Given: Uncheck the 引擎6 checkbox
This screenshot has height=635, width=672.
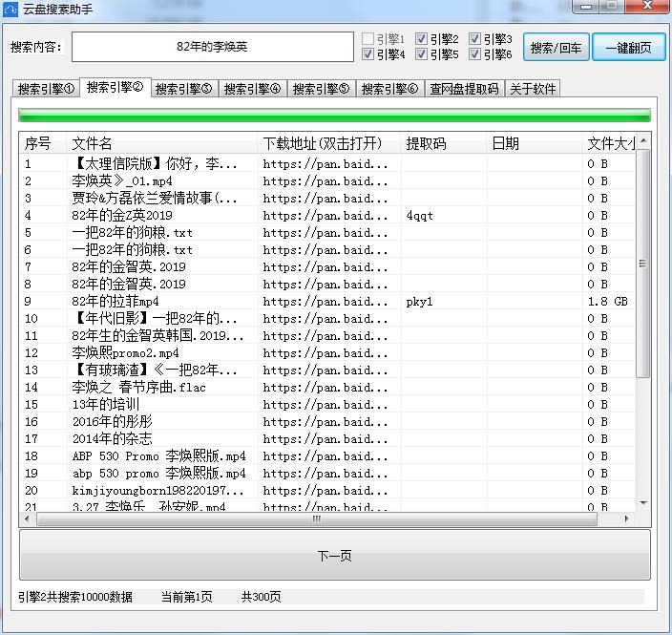Looking at the screenshot, I should click(x=474, y=54).
